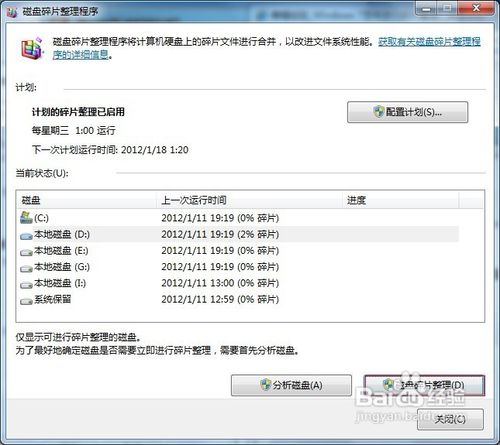Click the Windows drive icon for (C:)
500x445 pixels.
(26, 218)
